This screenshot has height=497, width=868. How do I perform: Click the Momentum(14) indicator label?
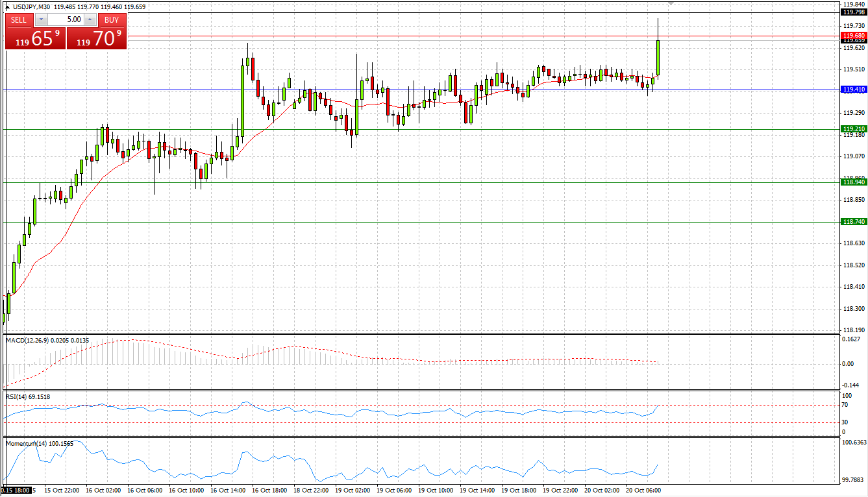(x=25, y=443)
